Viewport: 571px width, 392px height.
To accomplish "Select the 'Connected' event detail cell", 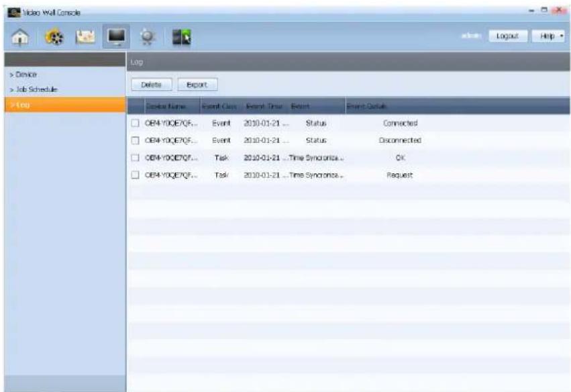I will pos(400,123).
